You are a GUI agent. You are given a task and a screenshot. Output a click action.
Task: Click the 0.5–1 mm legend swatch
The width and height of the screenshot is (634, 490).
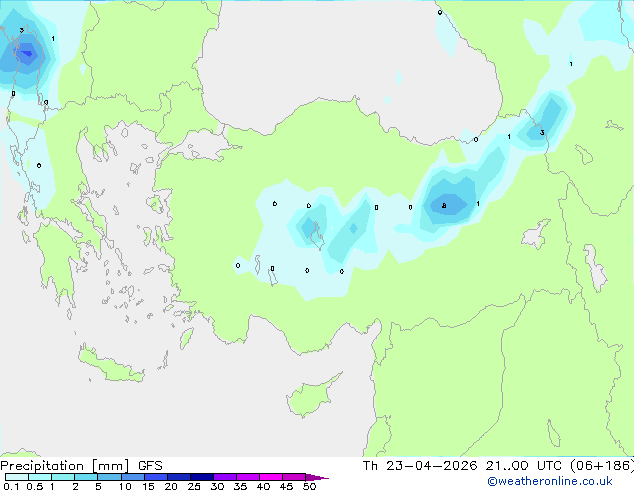[x=40, y=477]
